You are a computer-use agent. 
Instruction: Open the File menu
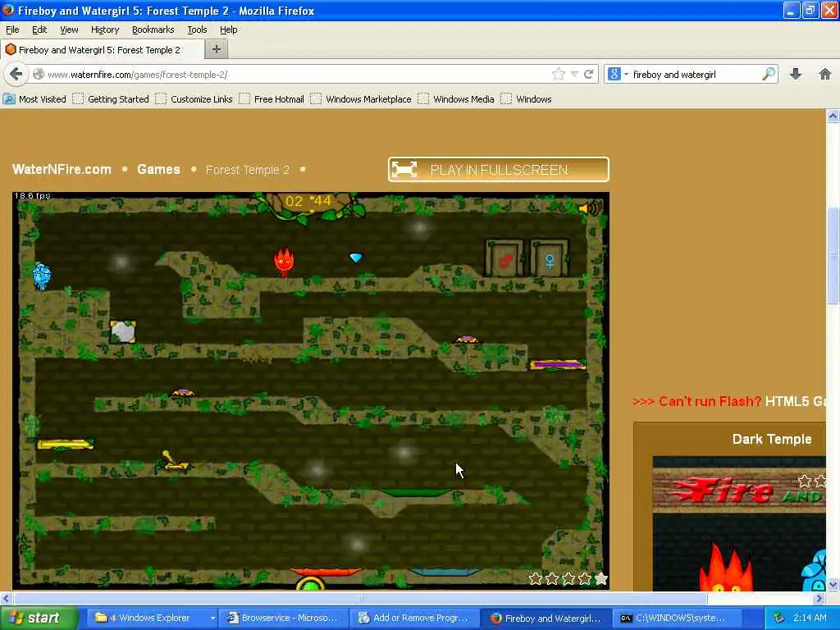pyautogui.click(x=12, y=30)
